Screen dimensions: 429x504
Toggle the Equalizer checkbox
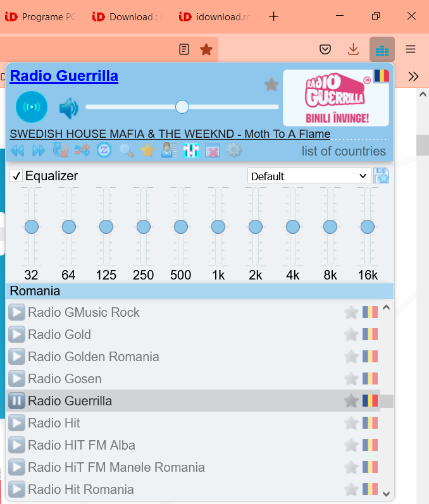tap(16, 176)
